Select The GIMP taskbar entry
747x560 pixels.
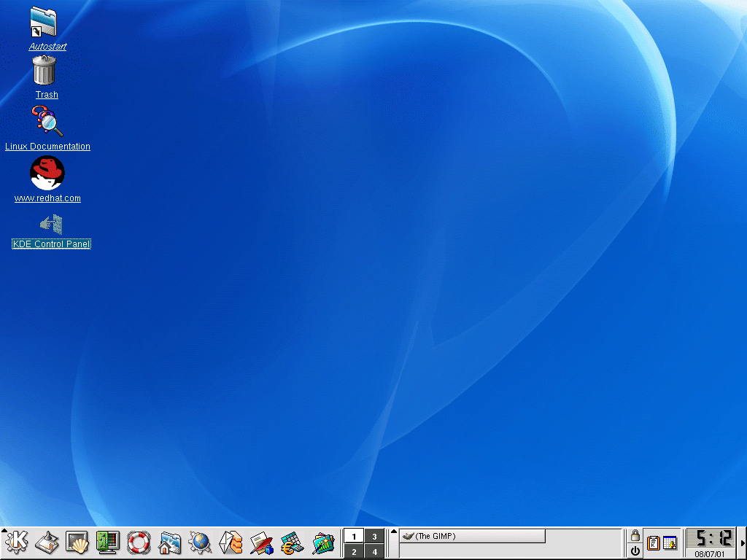[x=472, y=536]
